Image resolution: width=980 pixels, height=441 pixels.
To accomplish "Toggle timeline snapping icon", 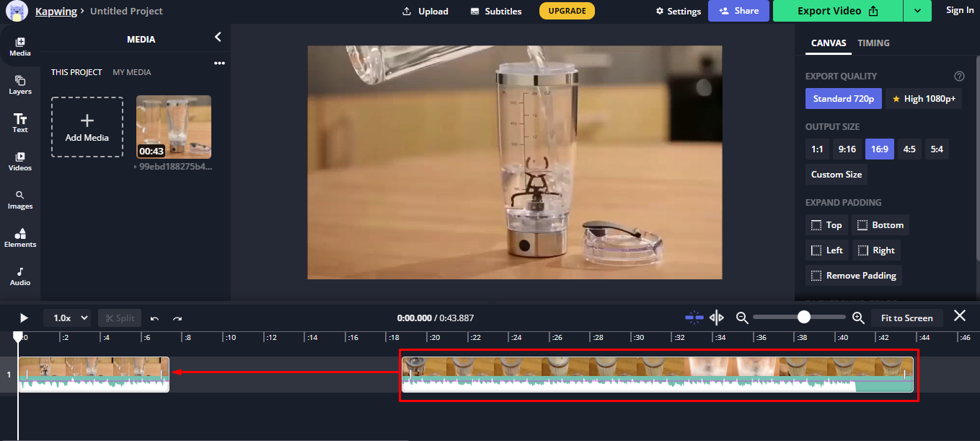I will (694, 318).
